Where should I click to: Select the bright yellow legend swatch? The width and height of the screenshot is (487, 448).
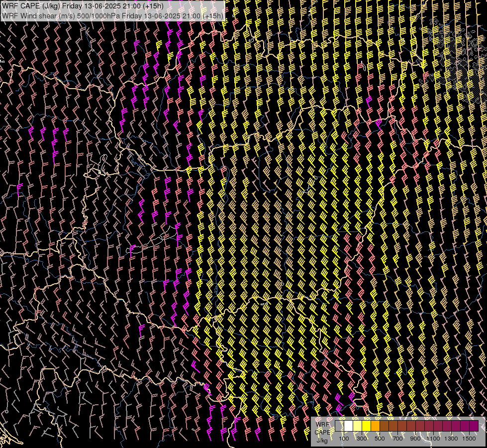coord(367,426)
